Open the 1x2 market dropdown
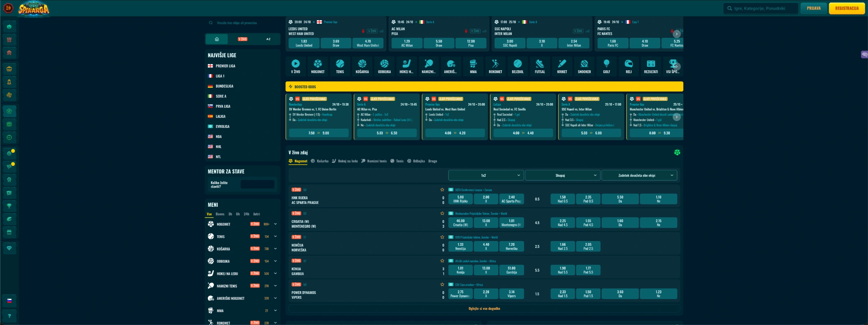The image size is (868, 325). point(486,175)
